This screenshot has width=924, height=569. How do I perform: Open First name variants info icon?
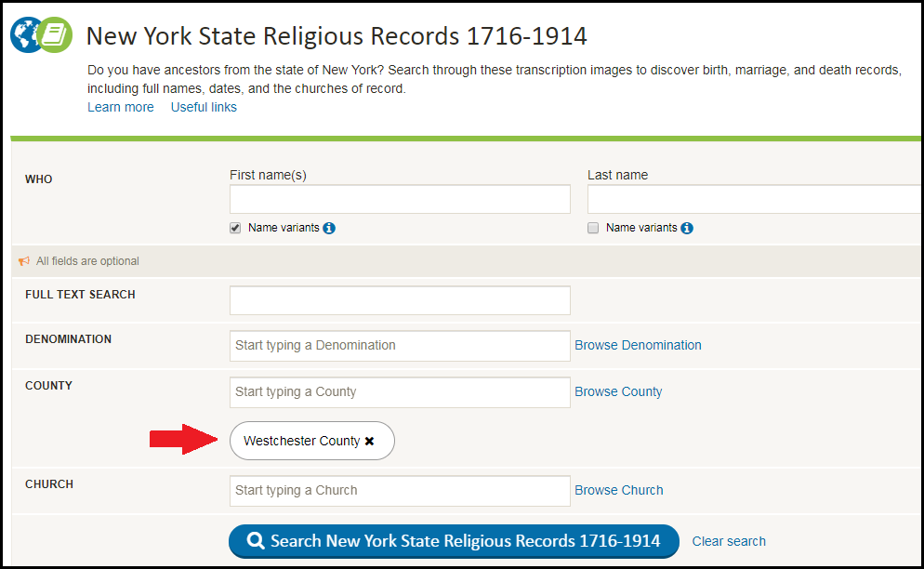[329, 228]
